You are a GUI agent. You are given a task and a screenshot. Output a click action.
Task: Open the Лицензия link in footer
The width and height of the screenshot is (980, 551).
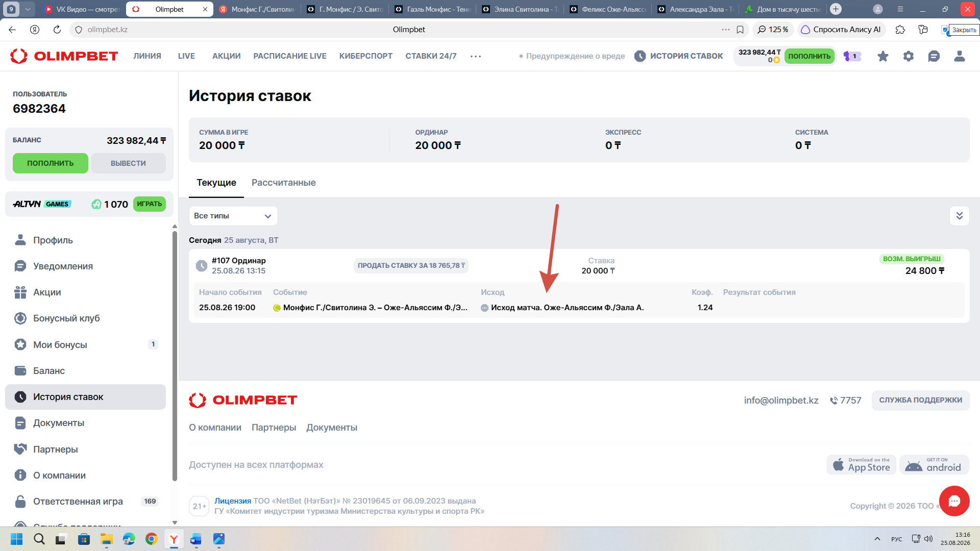(x=233, y=501)
